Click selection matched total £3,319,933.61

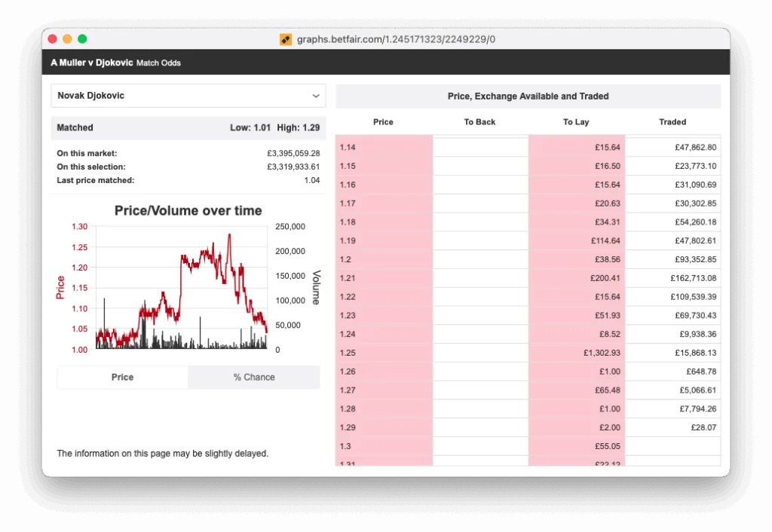[293, 167]
